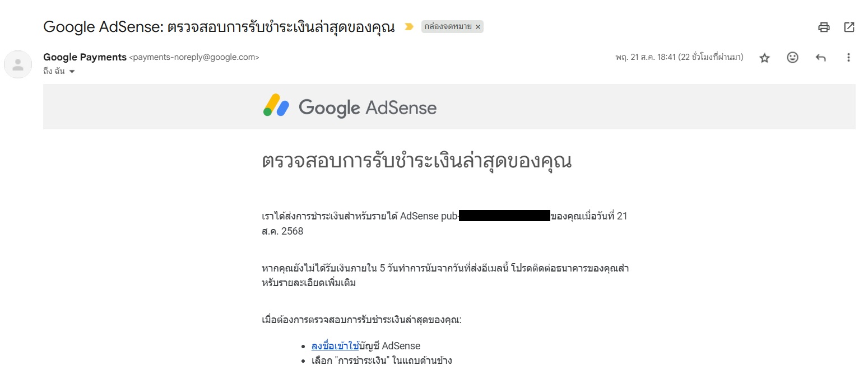Expand recipient details arrow beside ถึง ฉัน
Viewport: 868px width, 379px height.
pos(72,72)
